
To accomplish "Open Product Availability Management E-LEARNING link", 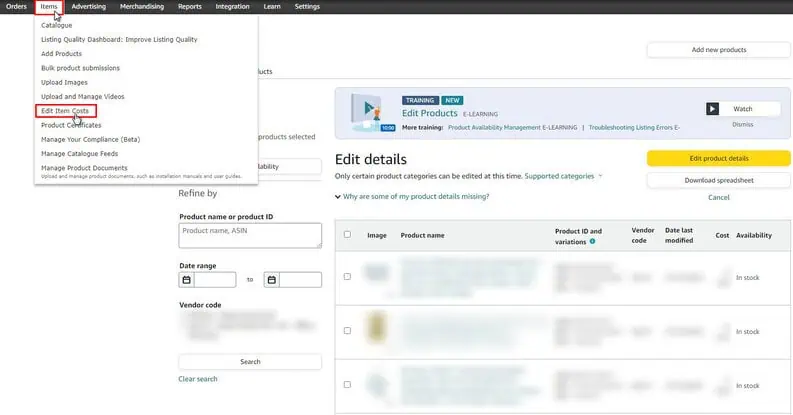I will (x=512, y=127).
